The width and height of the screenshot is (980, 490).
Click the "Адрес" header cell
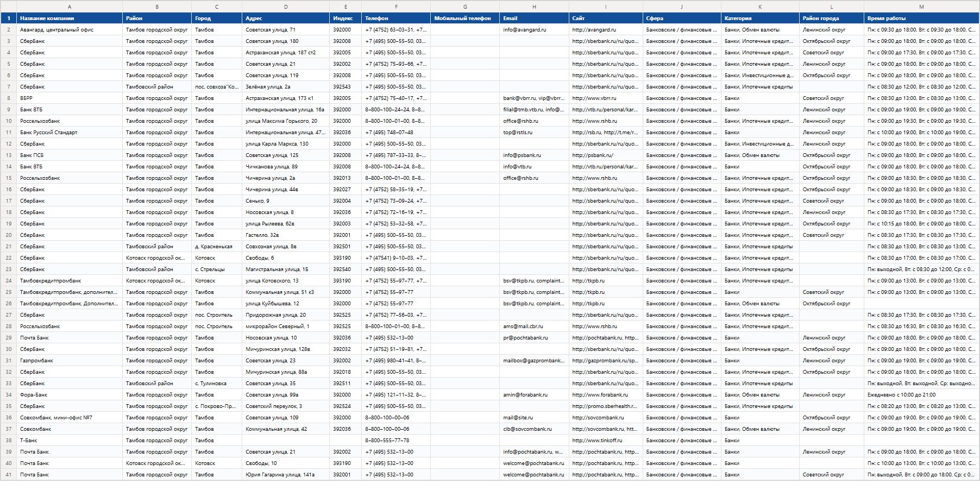pyautogui.click(x=286, y=18)
